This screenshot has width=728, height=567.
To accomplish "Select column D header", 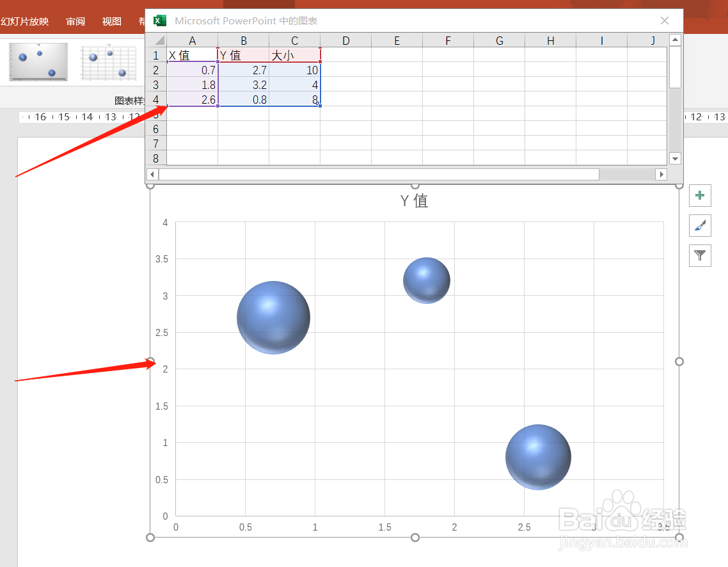I will 346,41.
